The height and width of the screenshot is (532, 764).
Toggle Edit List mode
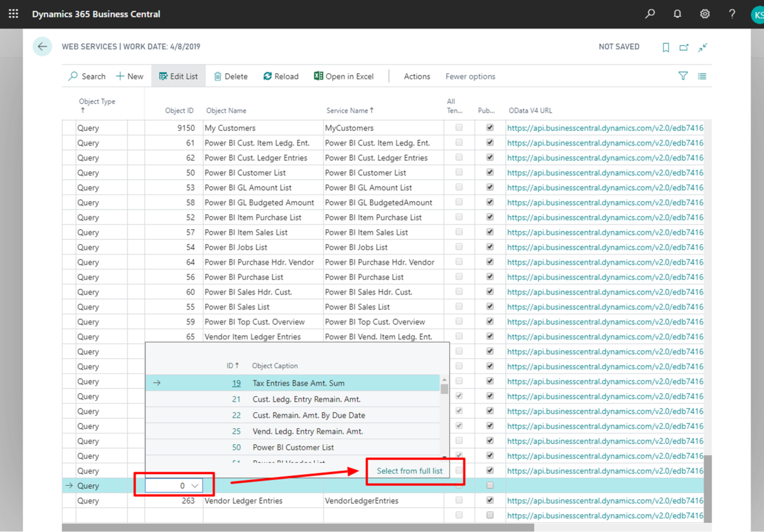point(178,76)
